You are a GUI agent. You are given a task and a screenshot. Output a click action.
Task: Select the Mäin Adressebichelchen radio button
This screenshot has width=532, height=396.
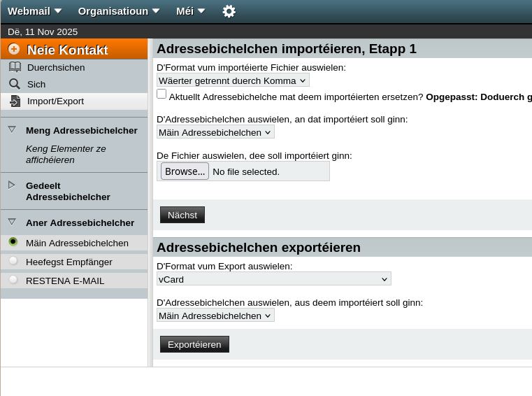click(x=13, y=242)
